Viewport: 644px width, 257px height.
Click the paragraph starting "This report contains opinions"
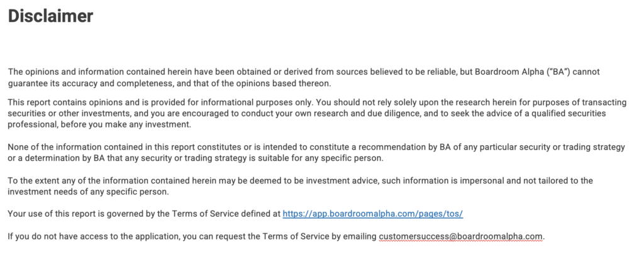pos(317,113)
